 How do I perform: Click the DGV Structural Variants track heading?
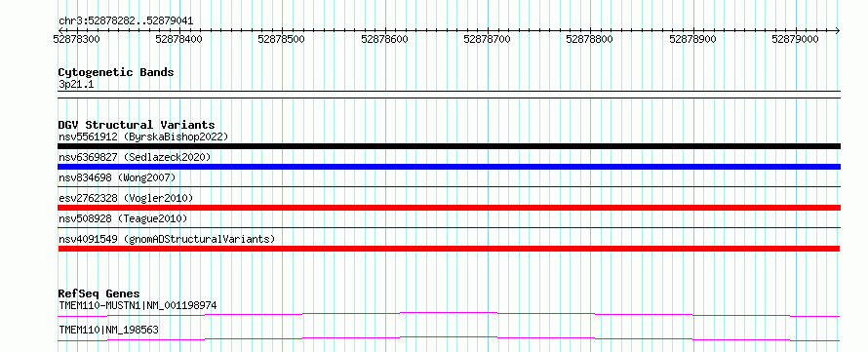137,125
